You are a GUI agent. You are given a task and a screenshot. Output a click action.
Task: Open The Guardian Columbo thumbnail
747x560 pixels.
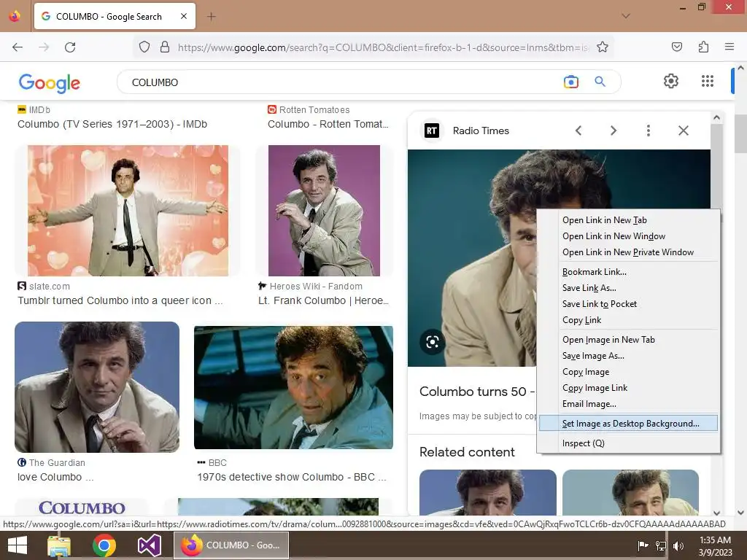point(97,387)
